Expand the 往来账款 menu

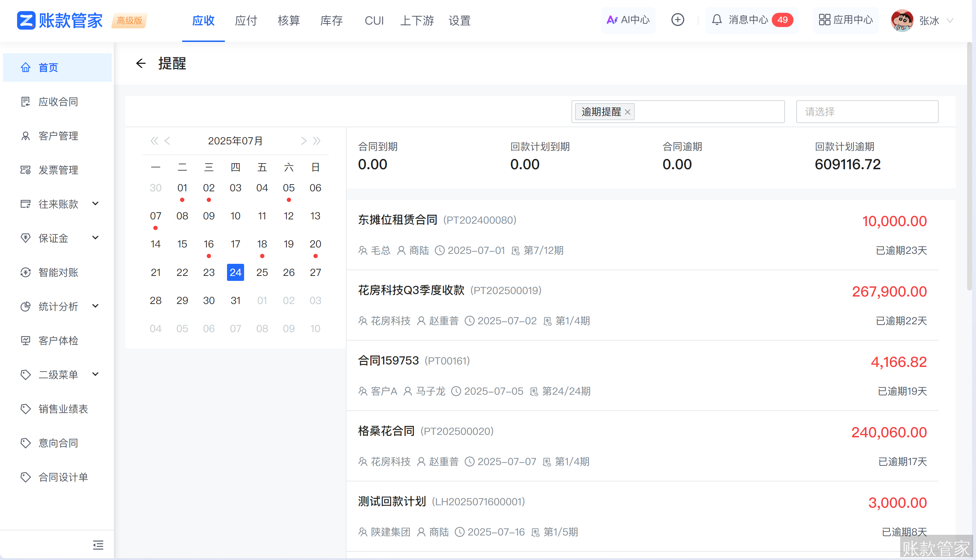click(x=95, y=204)
